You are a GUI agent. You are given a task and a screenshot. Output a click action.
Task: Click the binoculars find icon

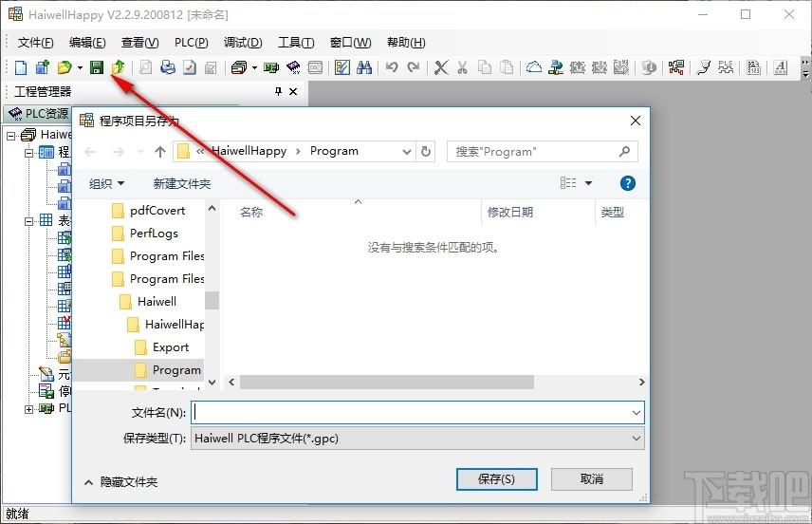point(364,67)
